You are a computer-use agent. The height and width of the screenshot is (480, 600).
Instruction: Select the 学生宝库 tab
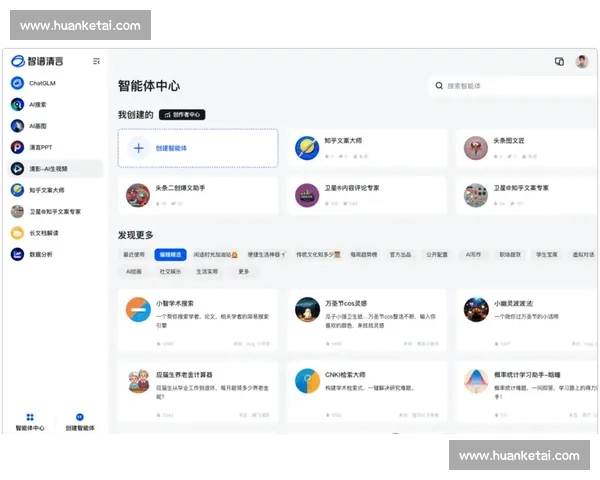(547, 255)
